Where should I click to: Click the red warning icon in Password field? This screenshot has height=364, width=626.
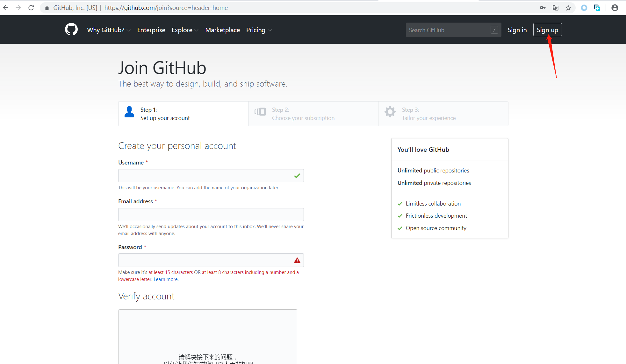[297, 260]
